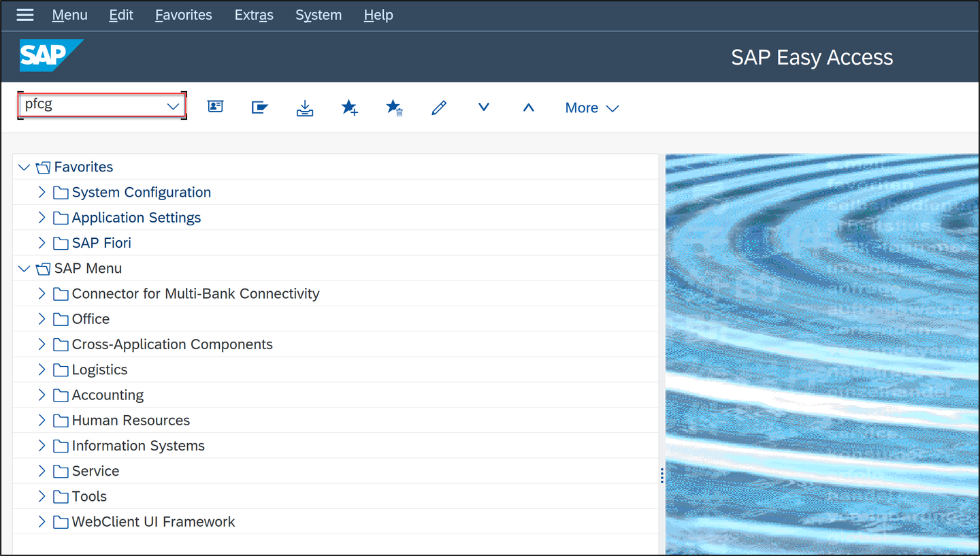Expand the Accounting node
Image resolution: width=980 pixels, height=556 pixels.
(42, 395)
